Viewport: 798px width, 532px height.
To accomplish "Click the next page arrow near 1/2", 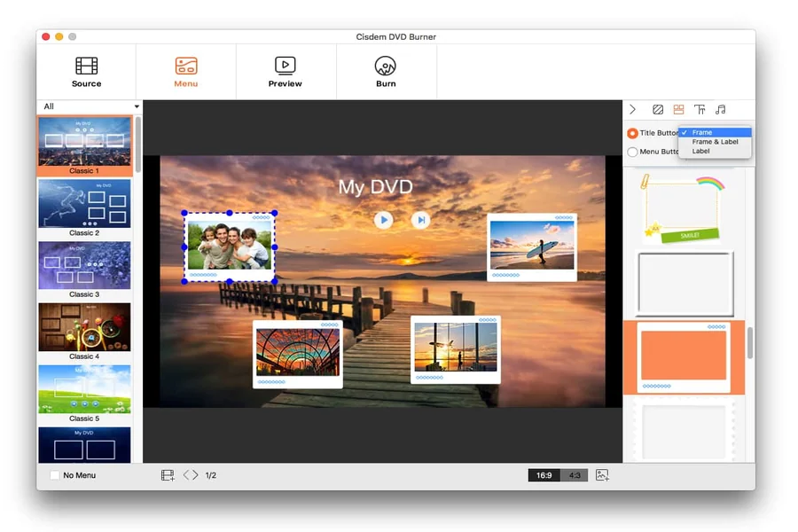I will coord(196,474).
